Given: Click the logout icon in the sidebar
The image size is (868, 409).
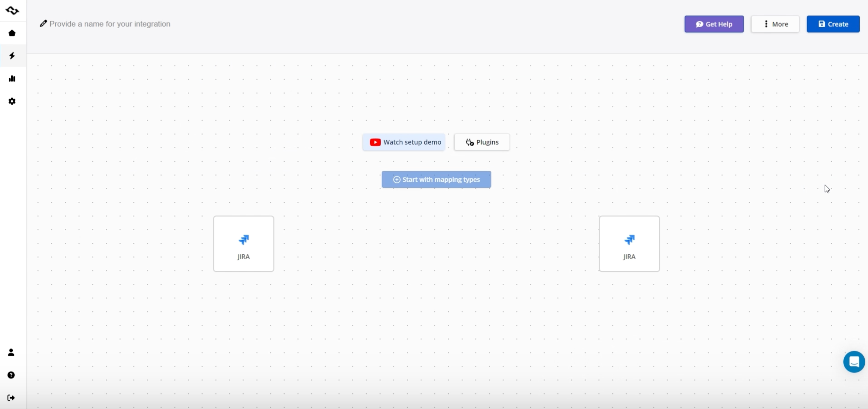Looking at the screenshot, I should coord(11,398).
